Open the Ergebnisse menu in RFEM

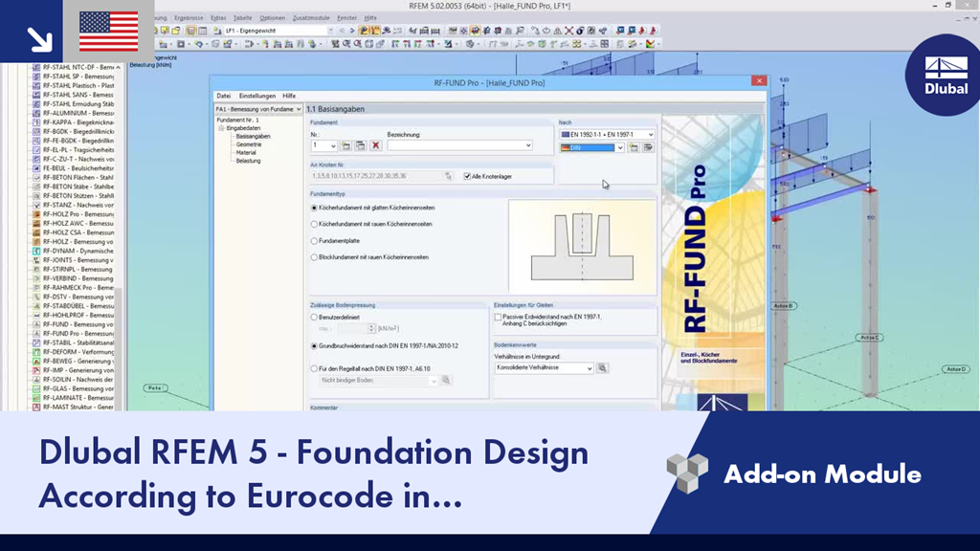click(x=189, y=18)
